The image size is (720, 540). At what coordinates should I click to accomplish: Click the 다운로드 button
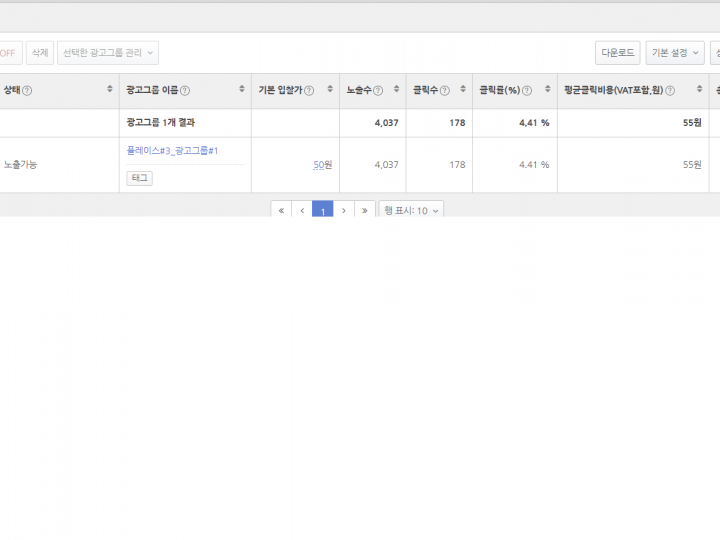pos(617,53)
